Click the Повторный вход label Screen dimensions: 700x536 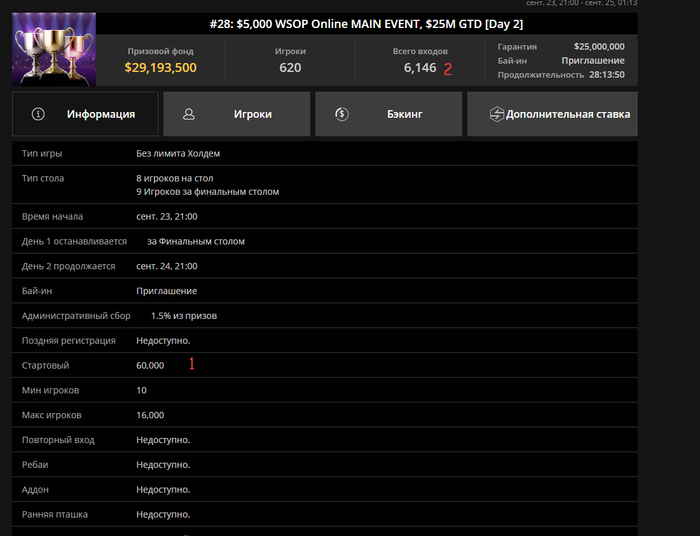(58, 440)
